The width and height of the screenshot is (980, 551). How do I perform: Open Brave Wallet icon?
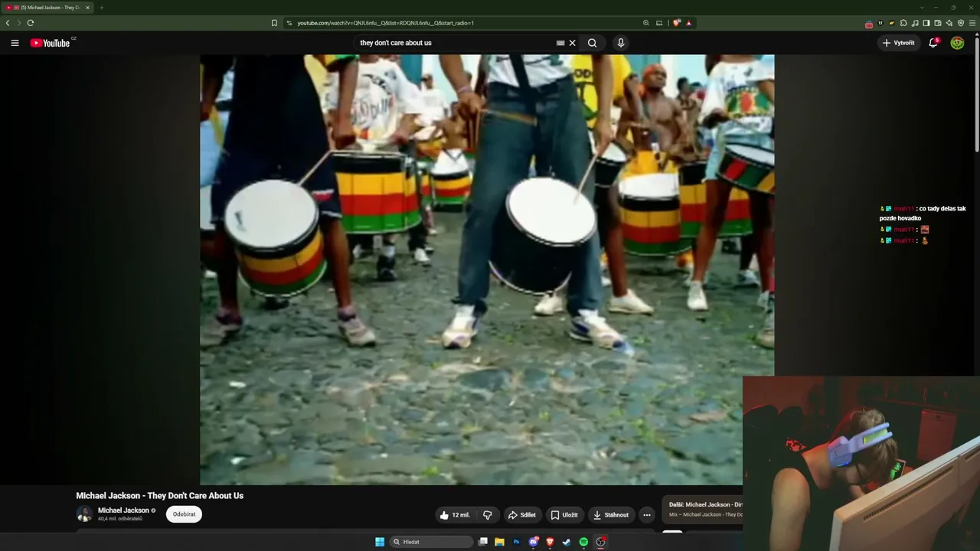coord(938,23)
